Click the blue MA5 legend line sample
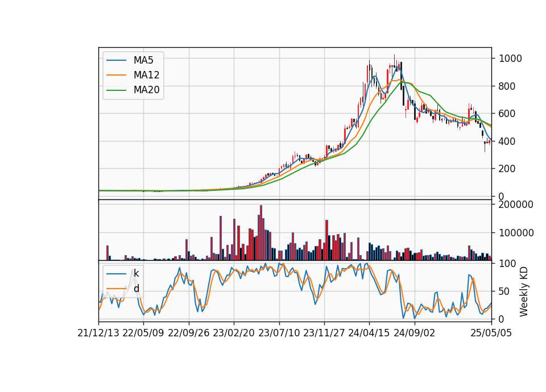The image size is (546, 392). click(x=116, y=60)
